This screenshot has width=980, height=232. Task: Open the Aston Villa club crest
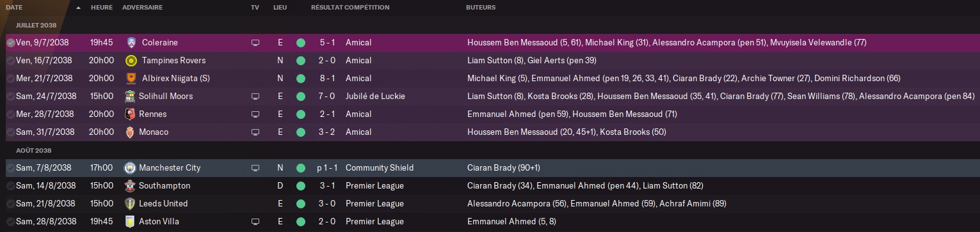pos(130,222)
